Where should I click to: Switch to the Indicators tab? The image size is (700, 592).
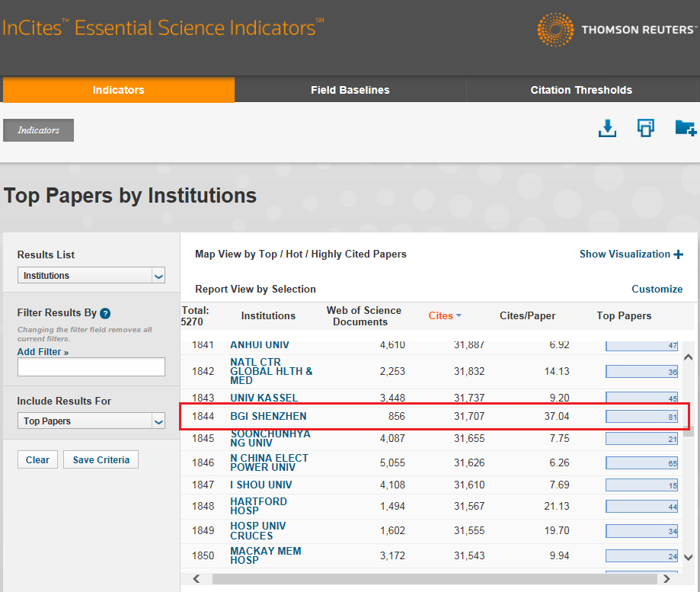(x=118, y=90)
